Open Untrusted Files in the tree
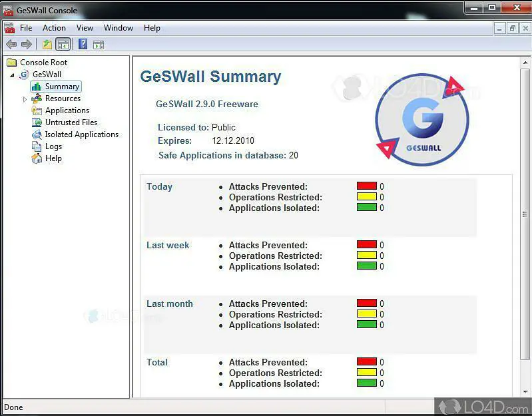This screenshot has height=416, width=532. (71, 122)
